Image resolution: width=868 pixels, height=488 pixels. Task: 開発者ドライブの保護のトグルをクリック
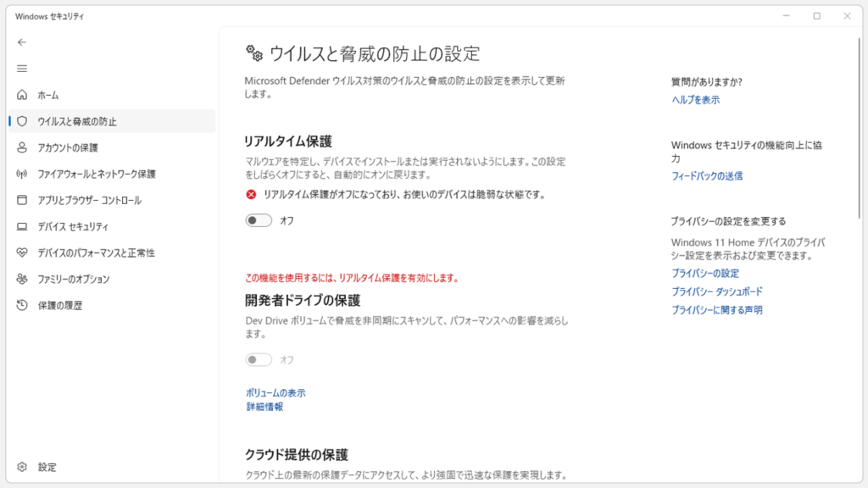point(259,360)
